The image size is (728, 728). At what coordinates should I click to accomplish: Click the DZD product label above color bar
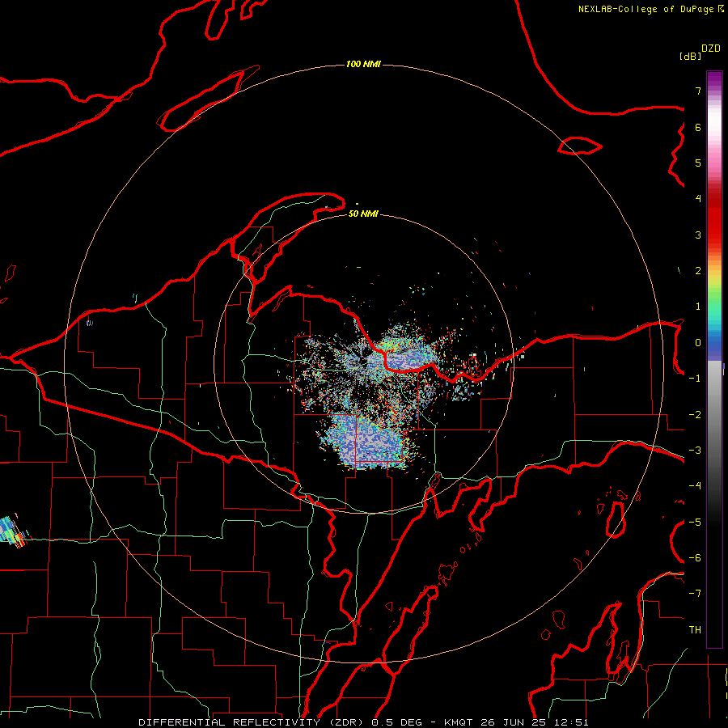coord(711,49)
